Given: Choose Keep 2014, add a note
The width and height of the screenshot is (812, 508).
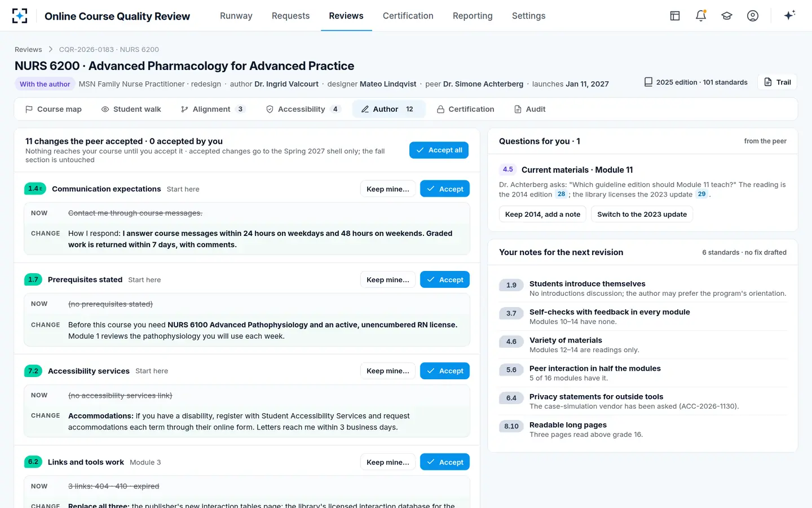Looking at the screenshot, I should 542,214.
